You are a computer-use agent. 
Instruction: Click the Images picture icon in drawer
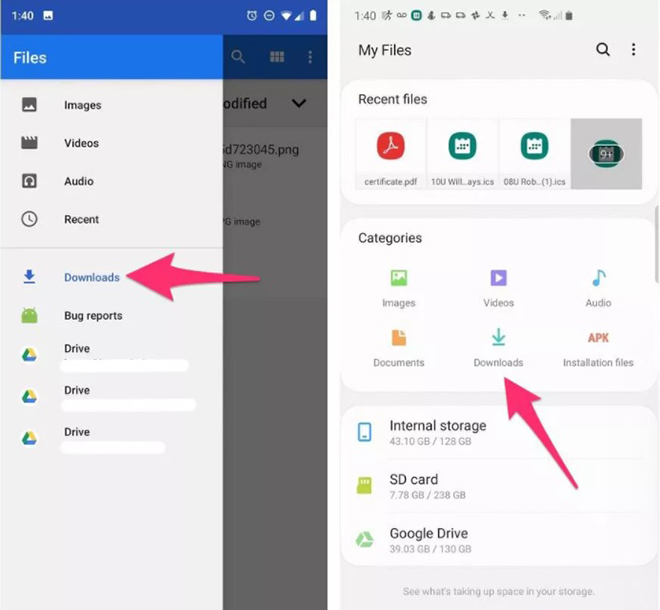pyautogui.click(x=29, y=104)
